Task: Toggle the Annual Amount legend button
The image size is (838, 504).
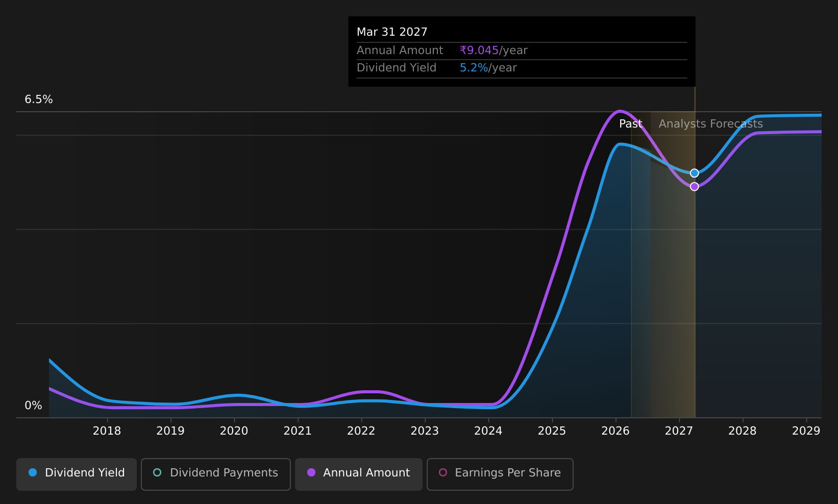Action: 359,474
